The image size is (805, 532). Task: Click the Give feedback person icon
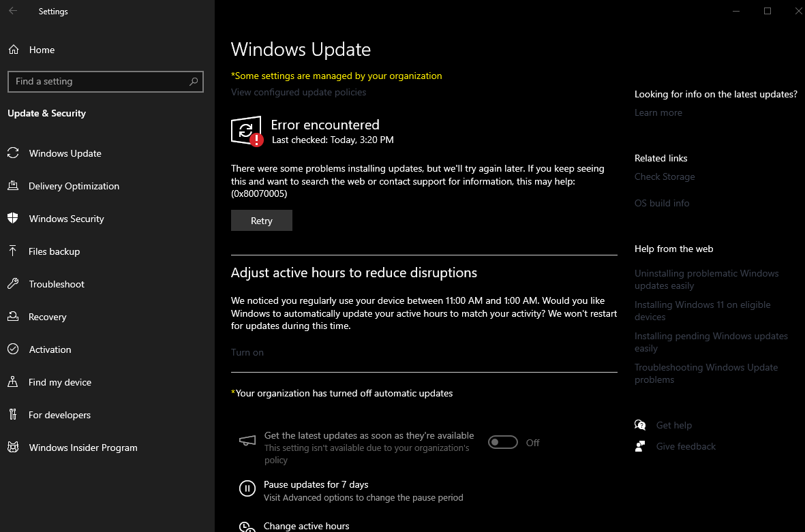click(640, 446)
